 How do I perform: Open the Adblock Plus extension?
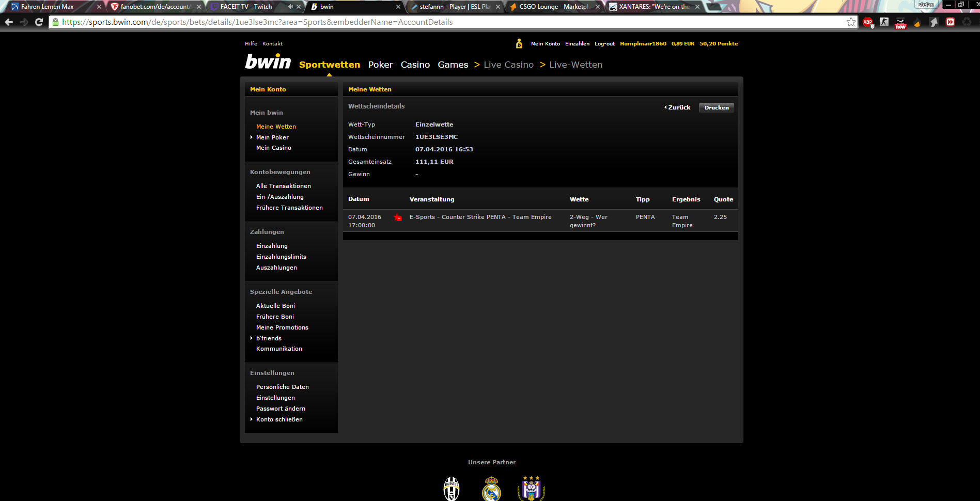868,22
